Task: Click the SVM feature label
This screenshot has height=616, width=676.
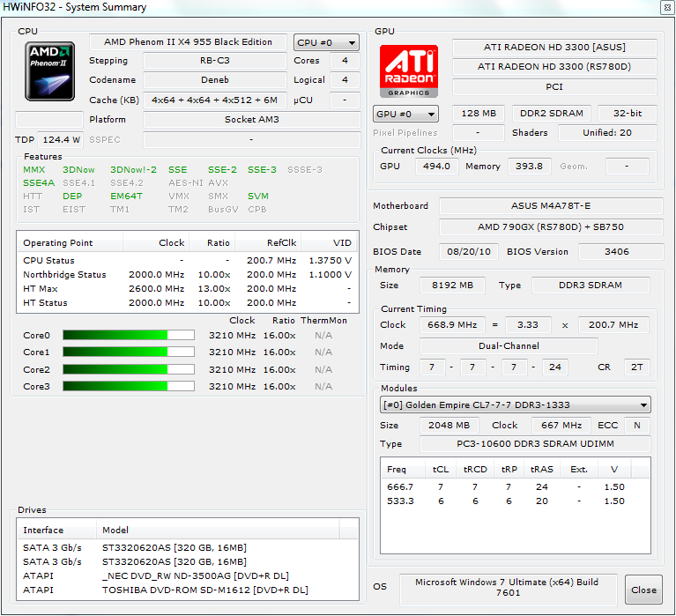Action: [x=258, y=197]
